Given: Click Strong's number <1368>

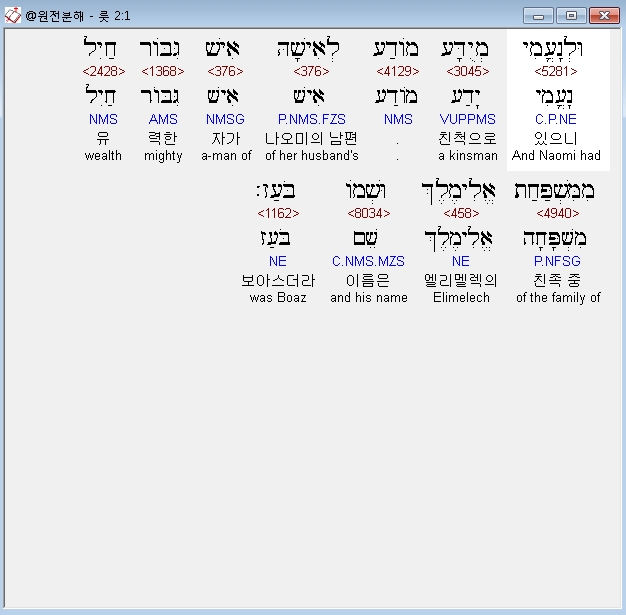Looking at the screenshot, I should tap(163, 71).
